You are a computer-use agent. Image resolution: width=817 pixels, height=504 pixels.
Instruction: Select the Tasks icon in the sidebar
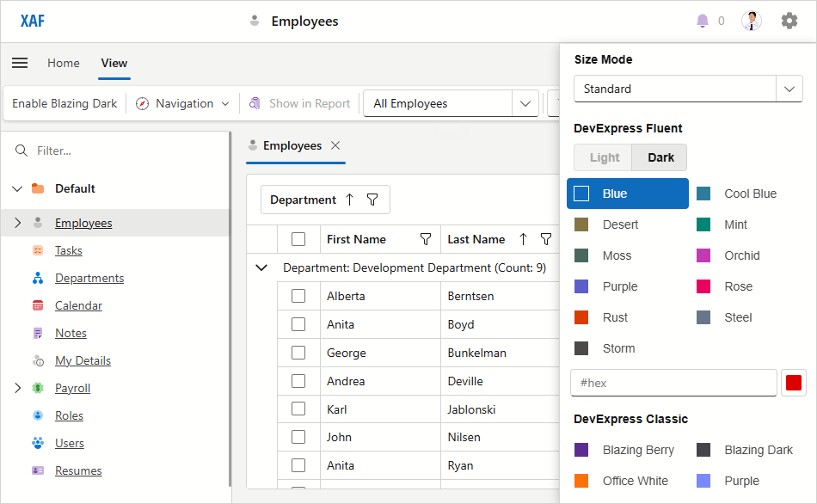point(38,250)
